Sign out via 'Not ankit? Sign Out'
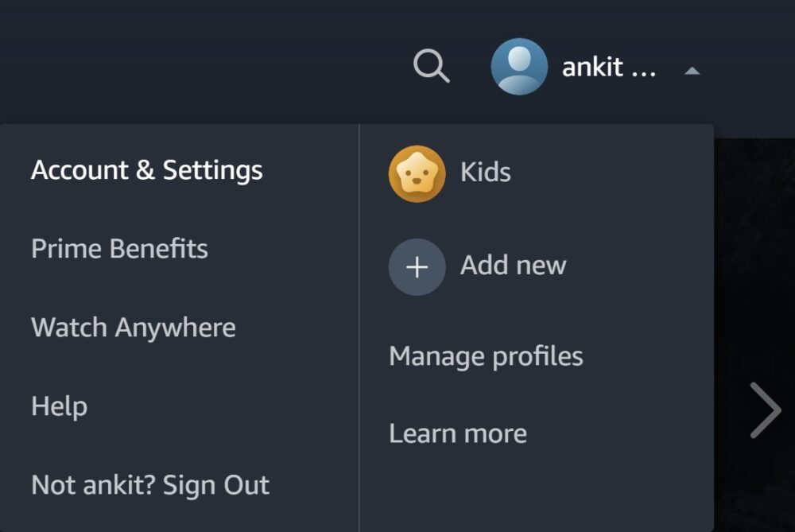 pyautogui.click(x=150, y=485)
